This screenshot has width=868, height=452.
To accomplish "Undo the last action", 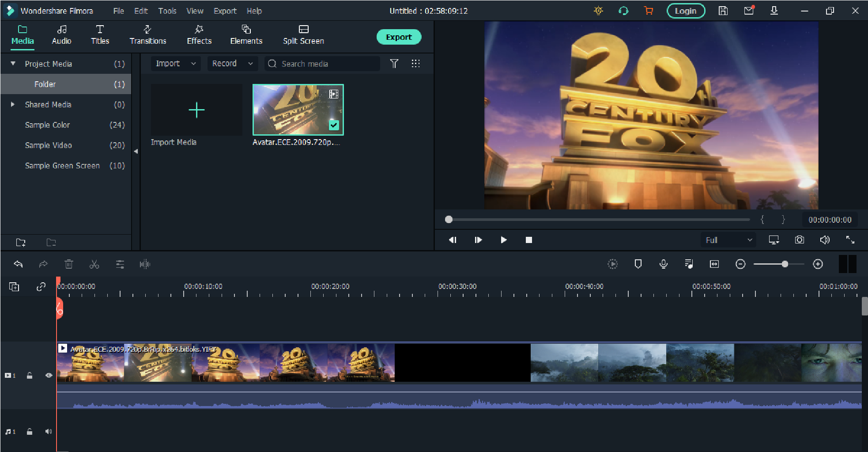I will [x=18, y=264].
